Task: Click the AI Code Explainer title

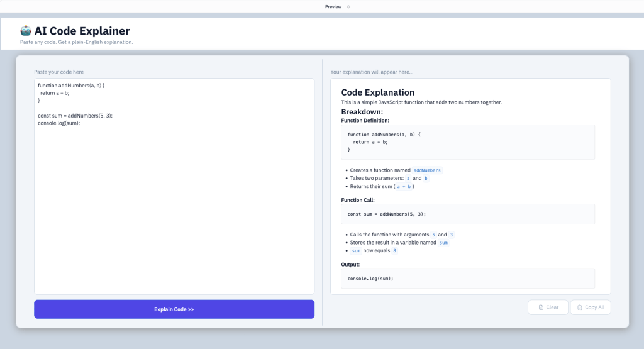Action: point(82,31)
